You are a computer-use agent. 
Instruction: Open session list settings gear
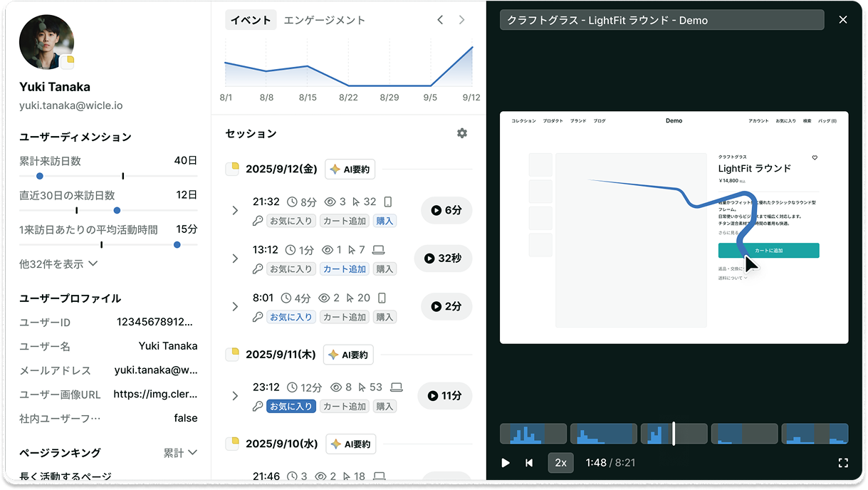tap(462, 133)
